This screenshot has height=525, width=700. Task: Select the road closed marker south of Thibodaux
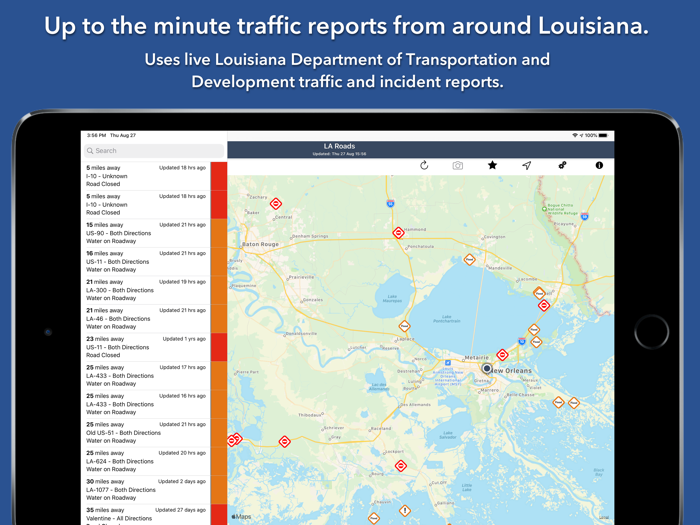[x=284, y=442]
